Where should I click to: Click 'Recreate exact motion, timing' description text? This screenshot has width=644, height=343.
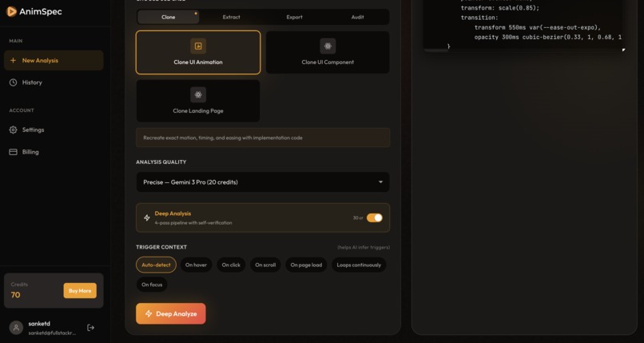point(223,138)
